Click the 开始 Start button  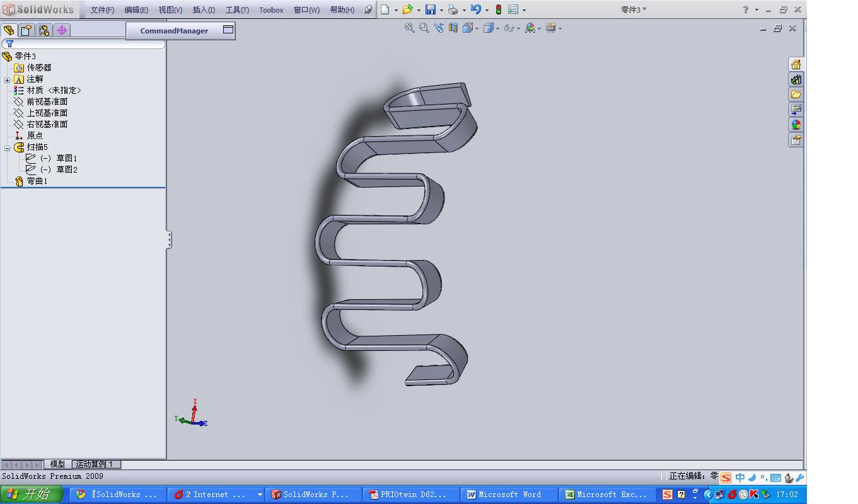coord(32,495)
